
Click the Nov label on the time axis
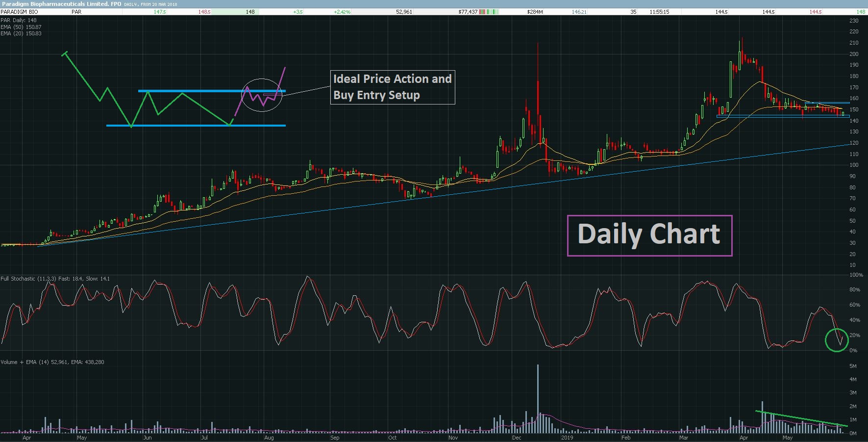(453, 438)
